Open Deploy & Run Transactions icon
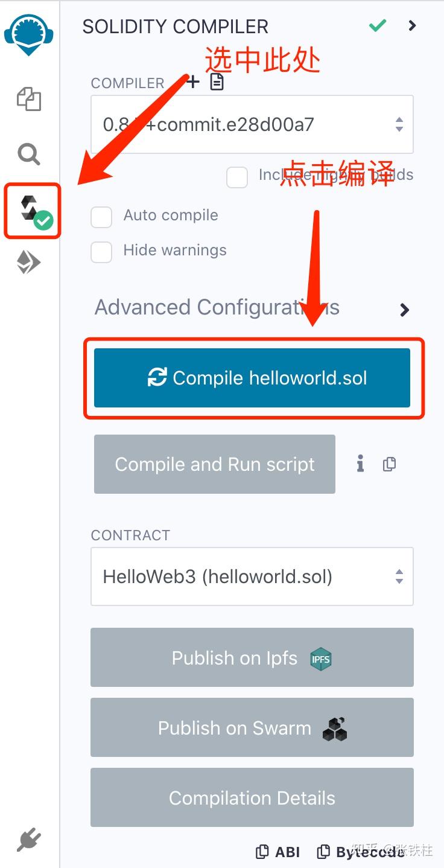 tap(28, 263)
